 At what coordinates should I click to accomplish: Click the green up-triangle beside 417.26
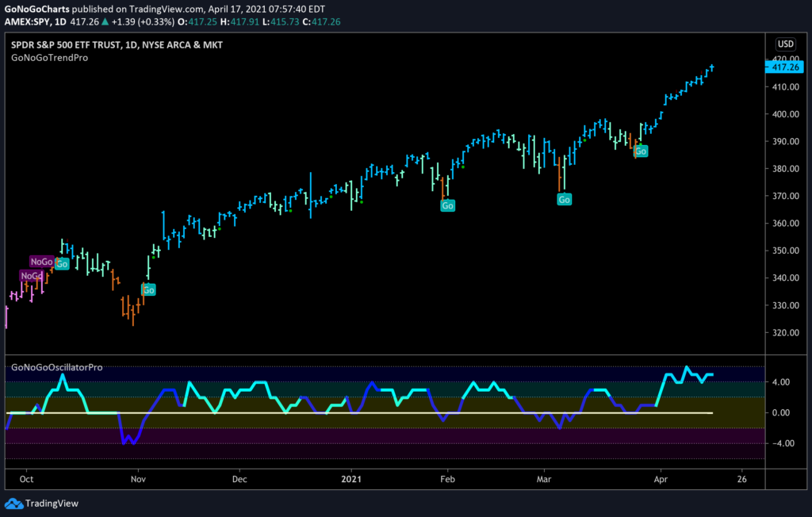(105, 21)
